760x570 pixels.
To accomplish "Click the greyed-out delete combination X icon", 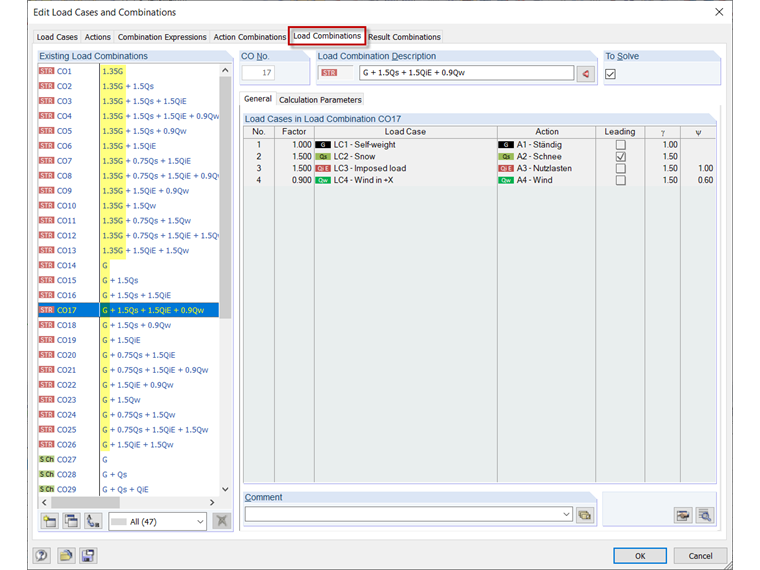I will click(x=222, y=521).
